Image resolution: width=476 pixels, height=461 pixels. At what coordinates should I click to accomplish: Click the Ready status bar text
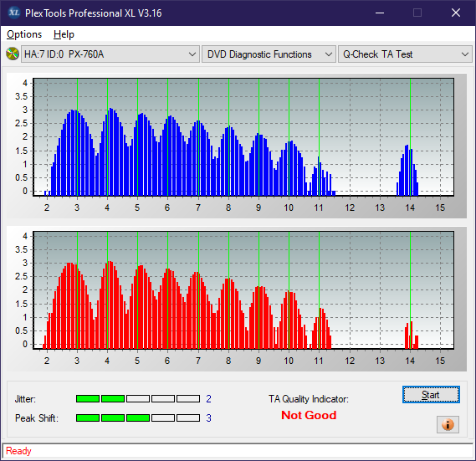[x=18, y=451]
